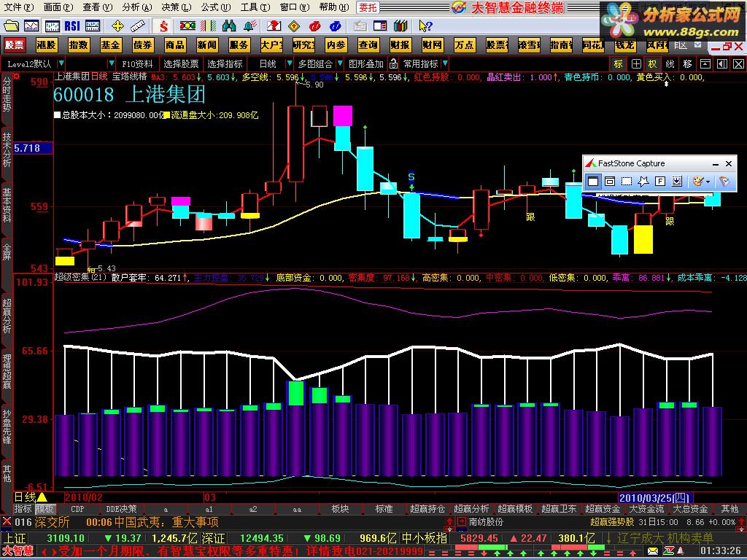Viewport: 747px width, 560px height.
Task: Switch to the 基本资料 side tab
Action: [7, 205]
